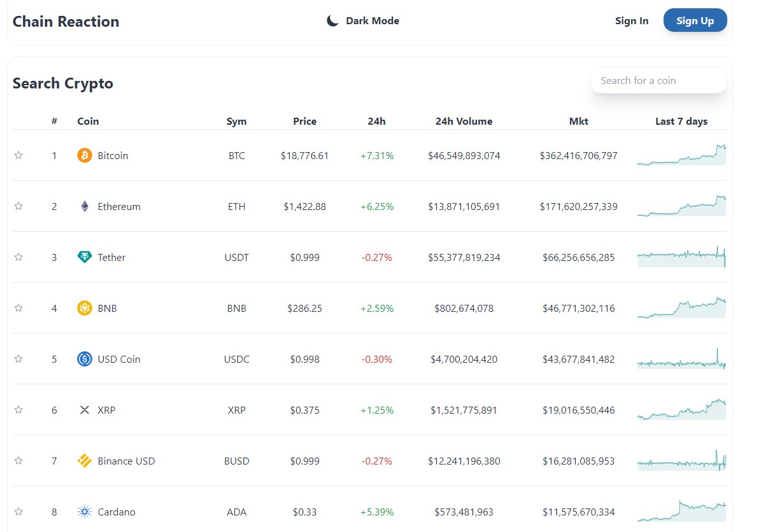
Task: Favorite Ethereum using its star
Action: tap(18, 205)
